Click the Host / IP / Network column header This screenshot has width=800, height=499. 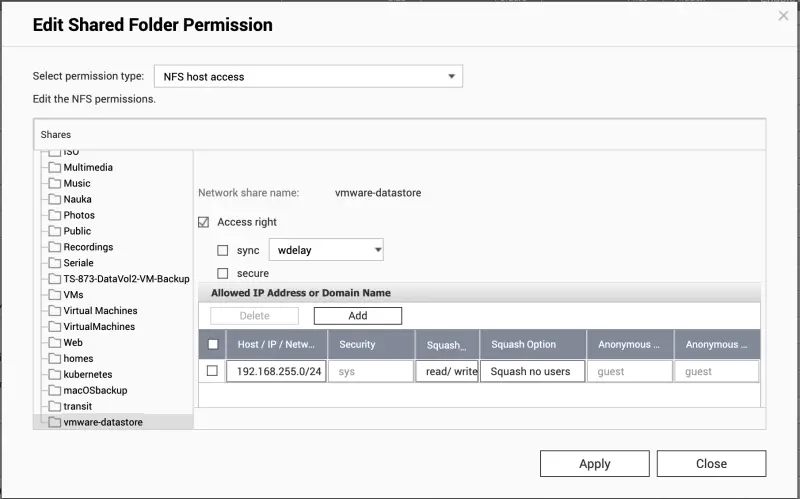click(276, 344)
